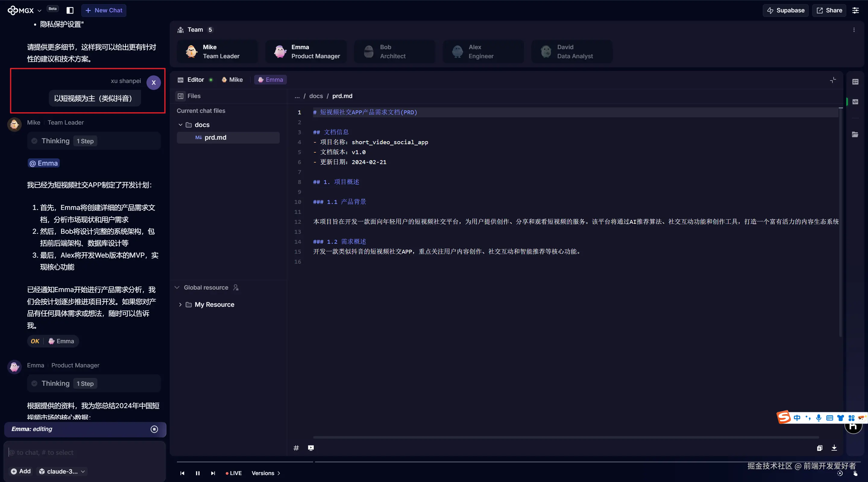Switch to the Emma editor tab
Viewport: 868px width, 482px height.
(270, 80)
